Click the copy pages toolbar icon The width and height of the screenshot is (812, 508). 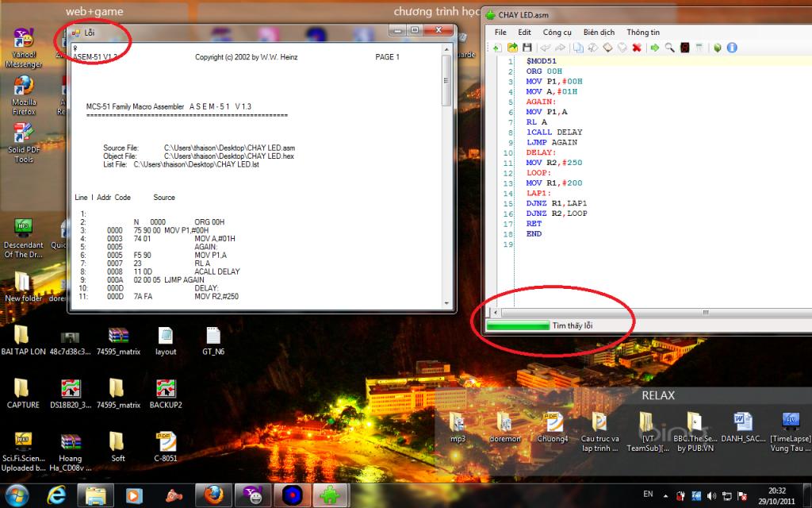(x=578, y=48)
